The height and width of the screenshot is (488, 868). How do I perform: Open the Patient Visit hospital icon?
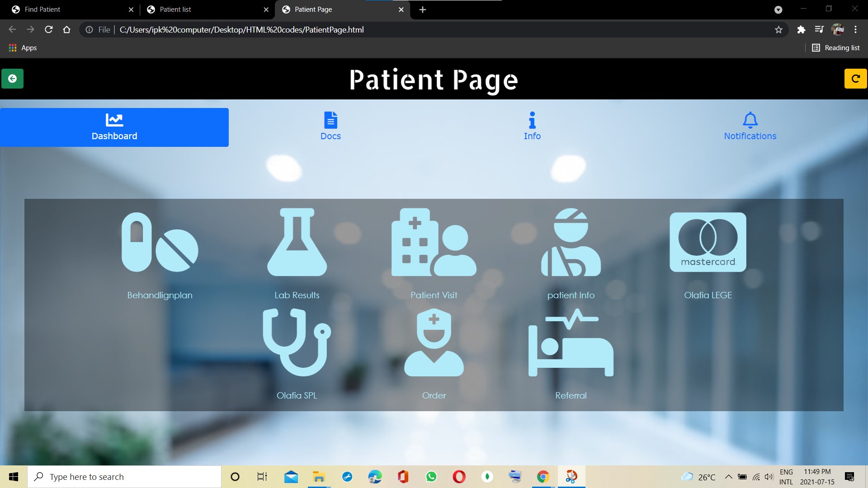click(434, 243)
